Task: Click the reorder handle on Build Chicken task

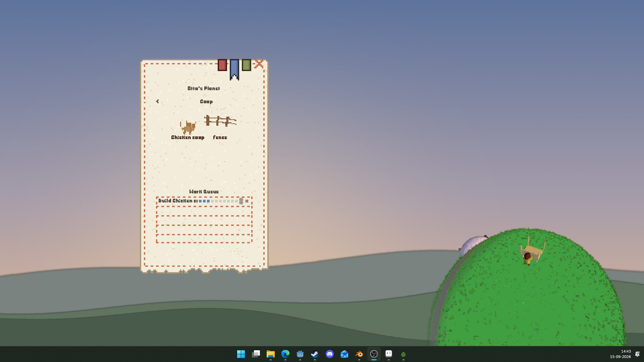Action: tap(241, 201)
